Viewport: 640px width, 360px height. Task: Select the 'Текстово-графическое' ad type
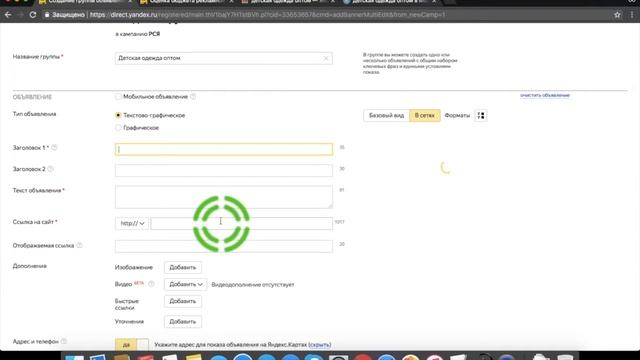(118, 116)
